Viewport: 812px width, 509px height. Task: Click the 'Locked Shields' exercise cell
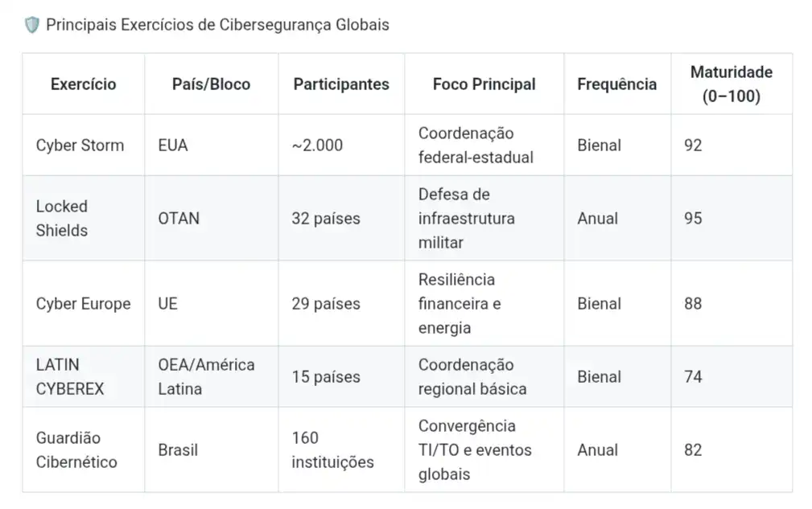(x=62, y=218)
